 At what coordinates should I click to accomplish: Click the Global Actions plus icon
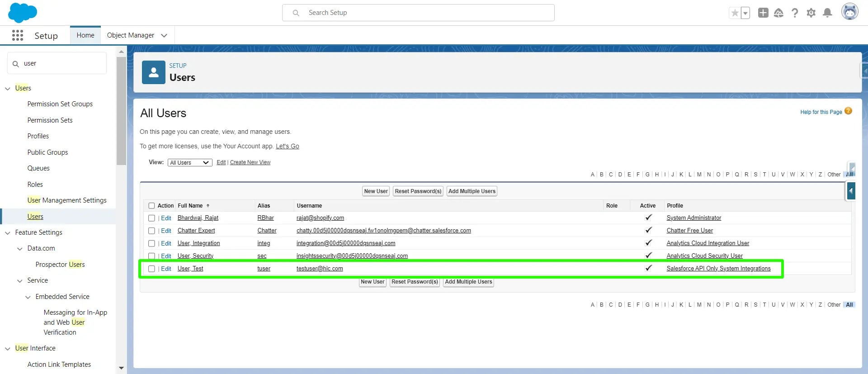point(763,13)
